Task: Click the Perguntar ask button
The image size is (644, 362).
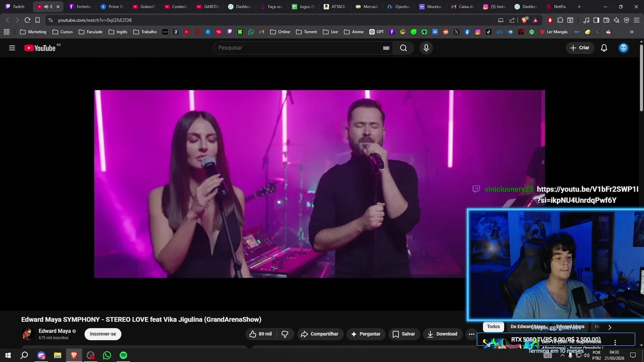Action: coord(366,334)
